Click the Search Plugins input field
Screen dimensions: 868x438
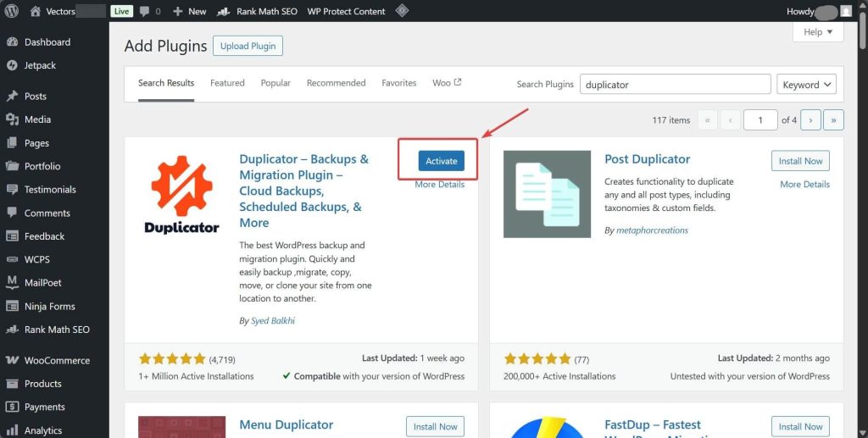point(675,85)
